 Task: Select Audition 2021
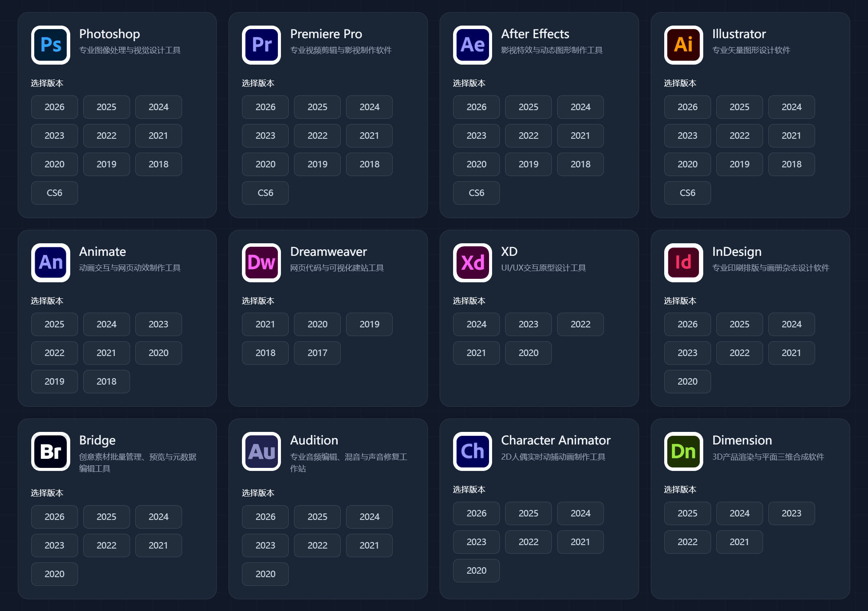(x=369, y=546)
